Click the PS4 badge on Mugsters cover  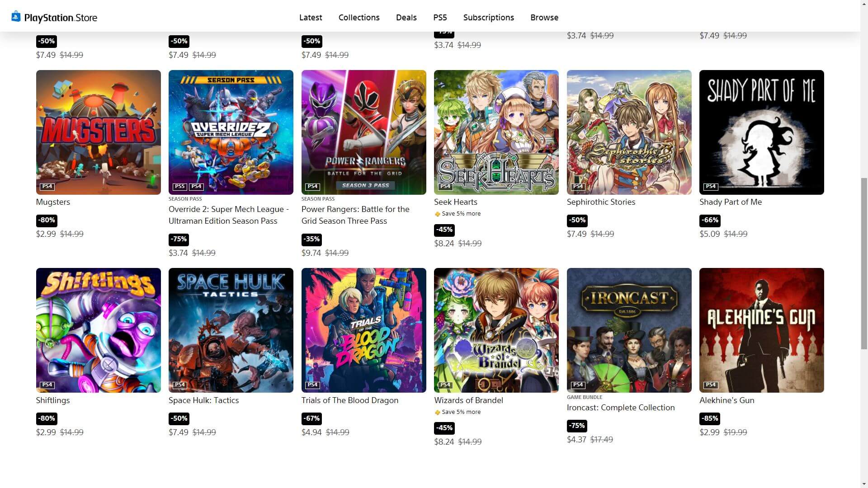pyautogui.click(x=47, y=187)
